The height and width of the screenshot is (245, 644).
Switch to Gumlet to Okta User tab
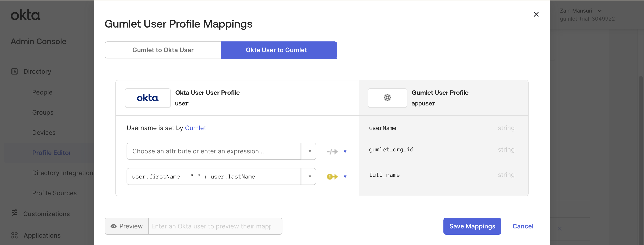click(163, 50)
